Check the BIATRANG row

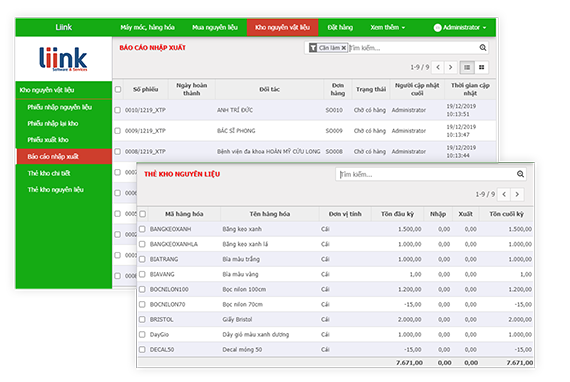[x=142, y=259]
